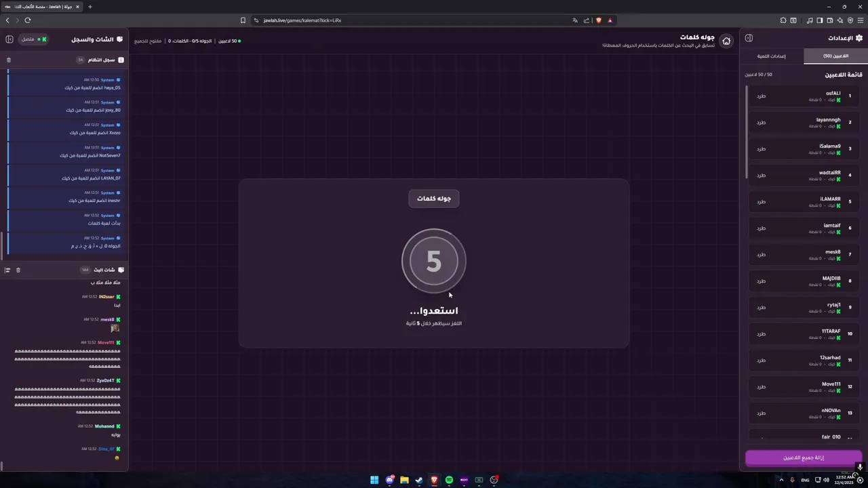868x488 pixels.
Task: Click Brave browser icon in taskbar
Action: coord(434,480)
